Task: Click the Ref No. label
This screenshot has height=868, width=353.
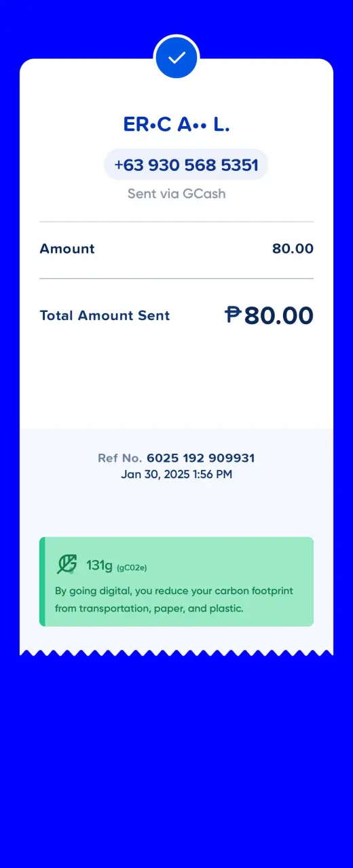Action: 120,458
